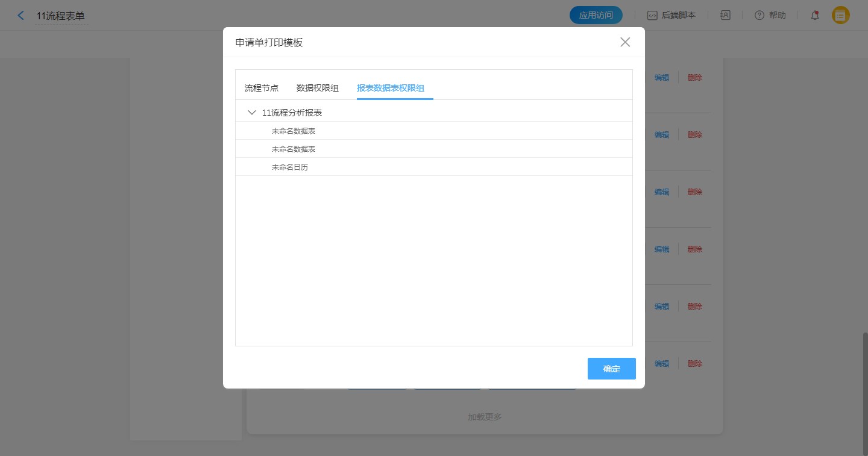Click the back arrow icon

(21, 16)
